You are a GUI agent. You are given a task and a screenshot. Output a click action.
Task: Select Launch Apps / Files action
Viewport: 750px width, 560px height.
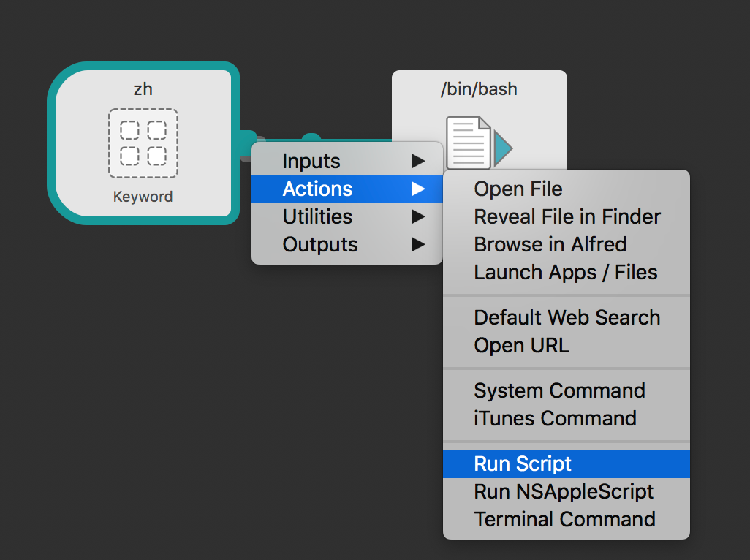[x=567, y=272]
